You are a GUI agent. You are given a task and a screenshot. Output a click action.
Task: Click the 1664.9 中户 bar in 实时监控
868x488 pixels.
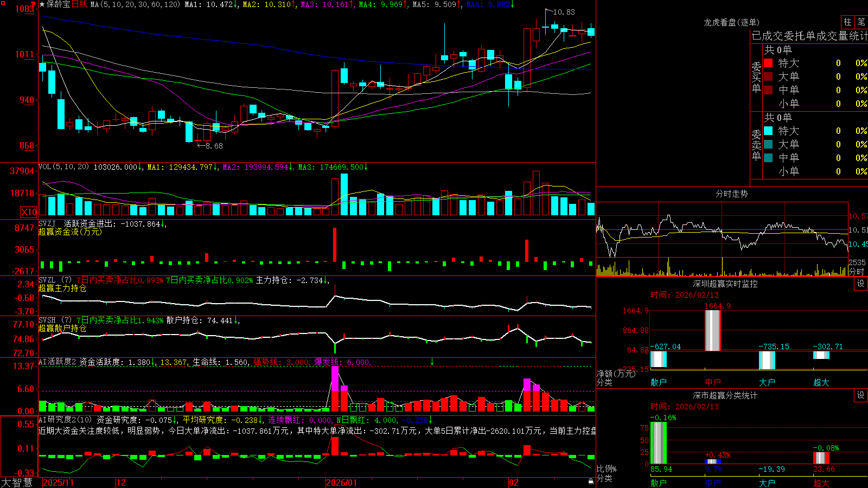[x=713, y=330]
